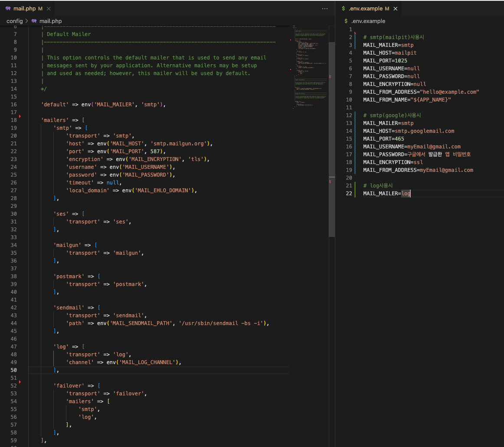Close the .env.example tab

tap(396, 9)
